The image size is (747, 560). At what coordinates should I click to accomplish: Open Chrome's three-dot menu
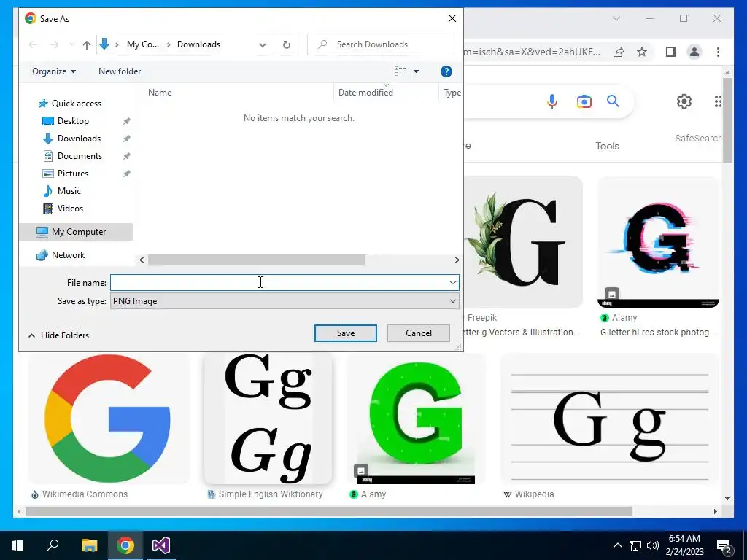[x=718, y=52]
